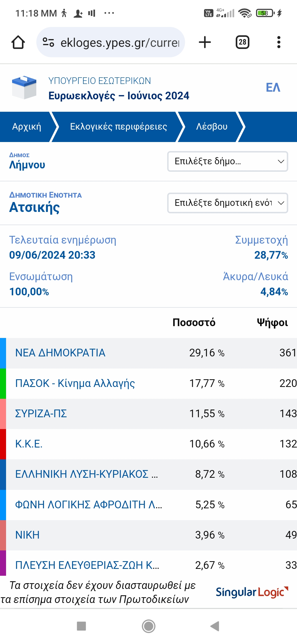This screenshot has height=644, width=297.
Task: Open the tab switcher showing 28 tabs
Action: [x=243, y=42]
